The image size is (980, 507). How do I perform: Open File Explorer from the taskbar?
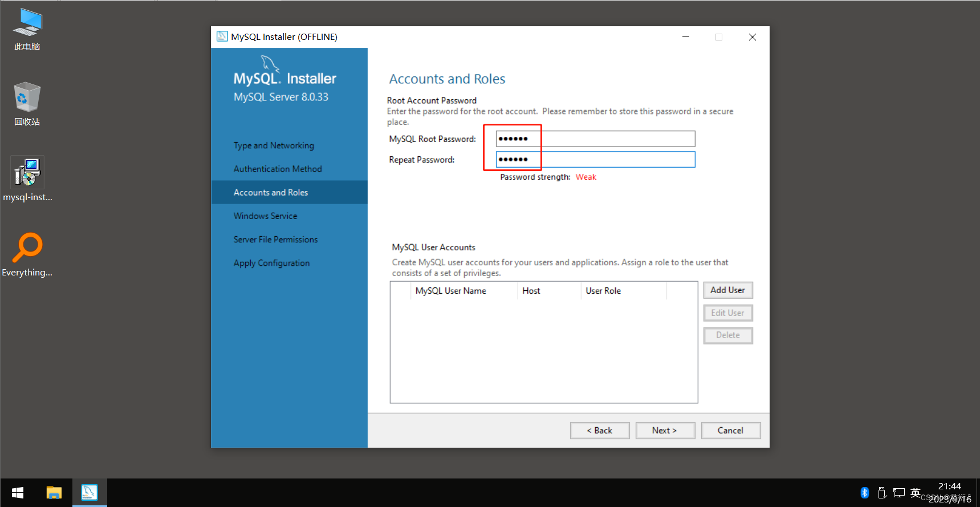pos(54,493)
